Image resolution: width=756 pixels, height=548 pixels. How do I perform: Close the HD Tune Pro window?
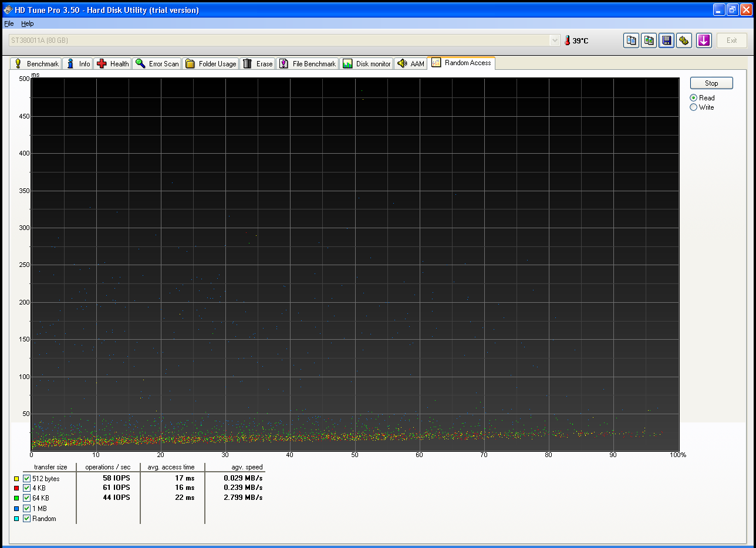point(746,9)
